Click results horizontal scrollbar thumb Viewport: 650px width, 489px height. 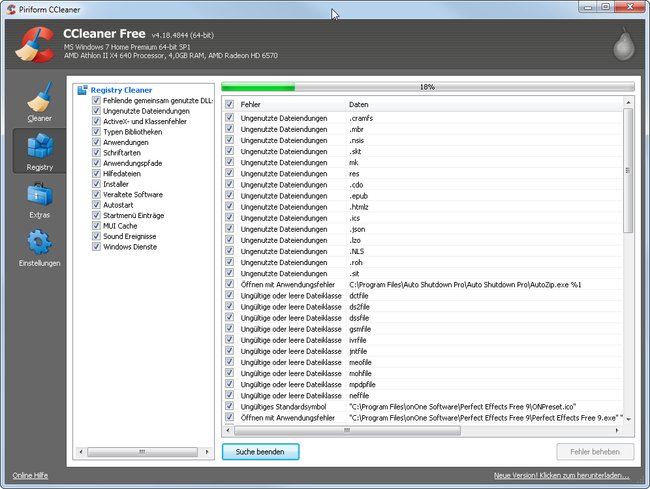[x=347, y=430]
